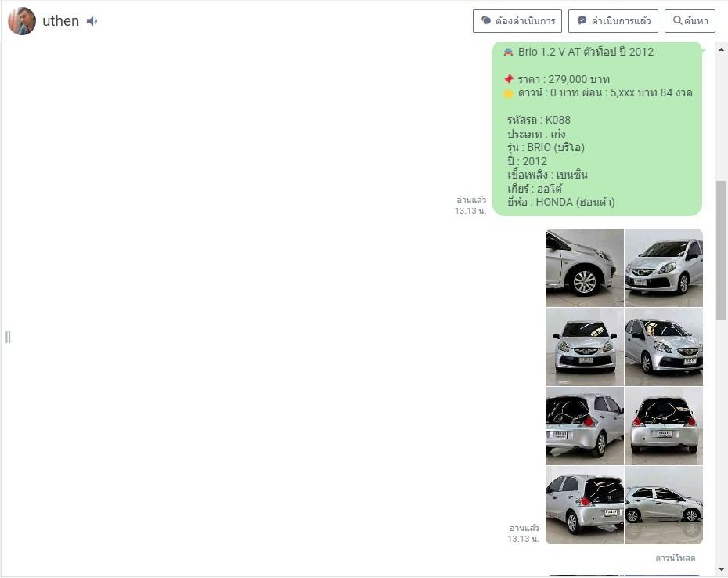
Task: Click the ดาวน์ : 0 บาท installment line
Action: pos(605,92)
